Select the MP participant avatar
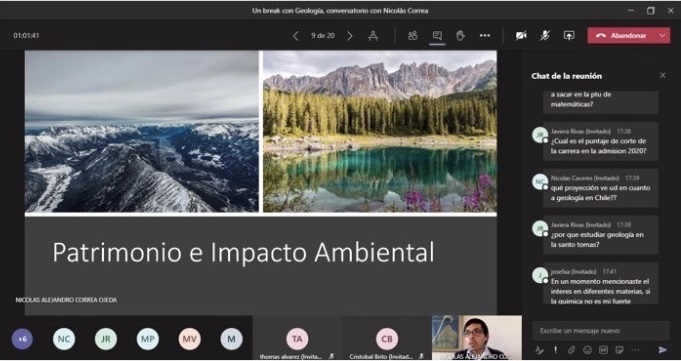Viewport: 681px width, 361px height. (x=148, y=339)
